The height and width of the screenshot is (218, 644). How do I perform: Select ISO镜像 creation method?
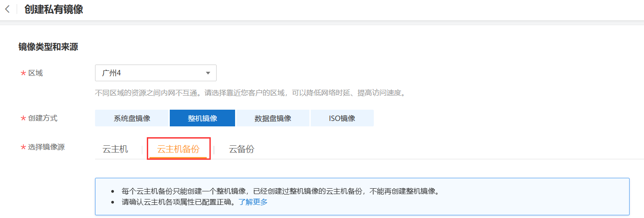tap(342, 118)
